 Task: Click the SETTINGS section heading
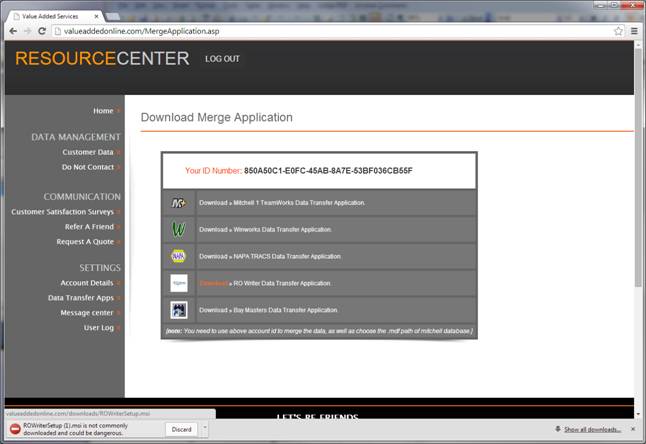point(100,268)
